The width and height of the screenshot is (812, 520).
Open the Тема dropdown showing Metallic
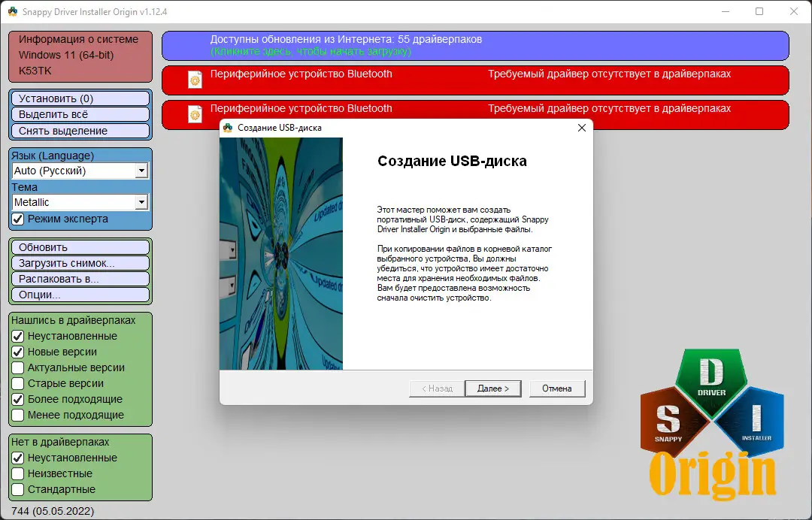[143, 202]
